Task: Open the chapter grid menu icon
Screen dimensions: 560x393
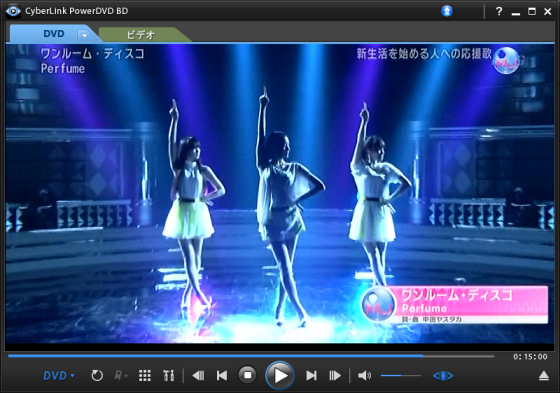Action: coord(145,375)
